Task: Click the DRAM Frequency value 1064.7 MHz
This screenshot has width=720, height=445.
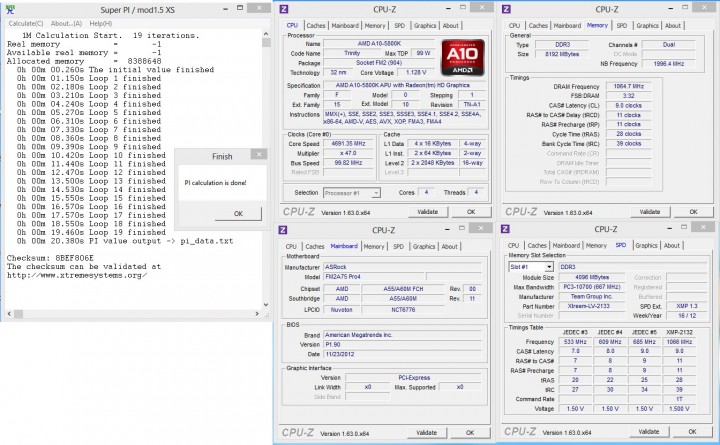Action: pos(629,86)
